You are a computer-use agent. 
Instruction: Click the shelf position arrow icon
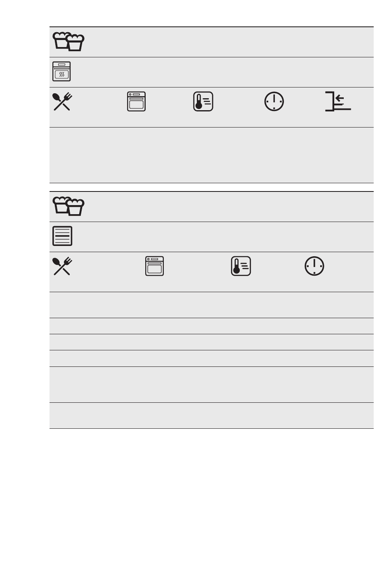(338, 102)
